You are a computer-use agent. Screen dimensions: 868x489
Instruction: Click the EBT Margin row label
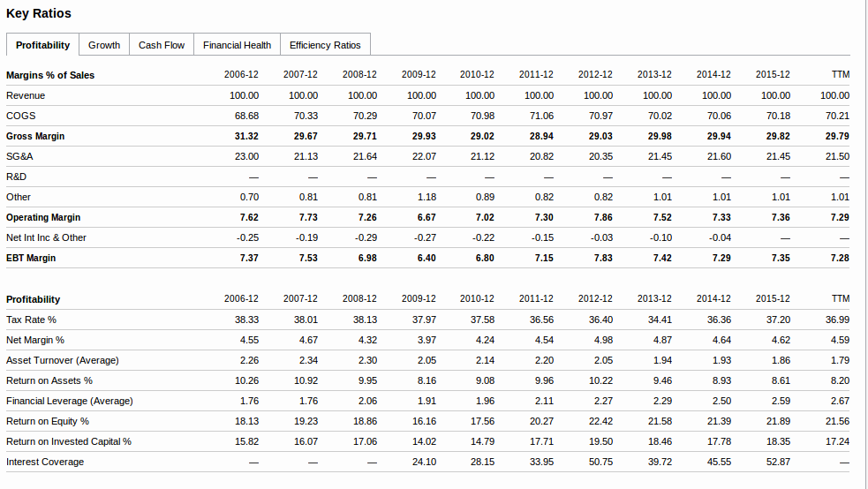31,258
